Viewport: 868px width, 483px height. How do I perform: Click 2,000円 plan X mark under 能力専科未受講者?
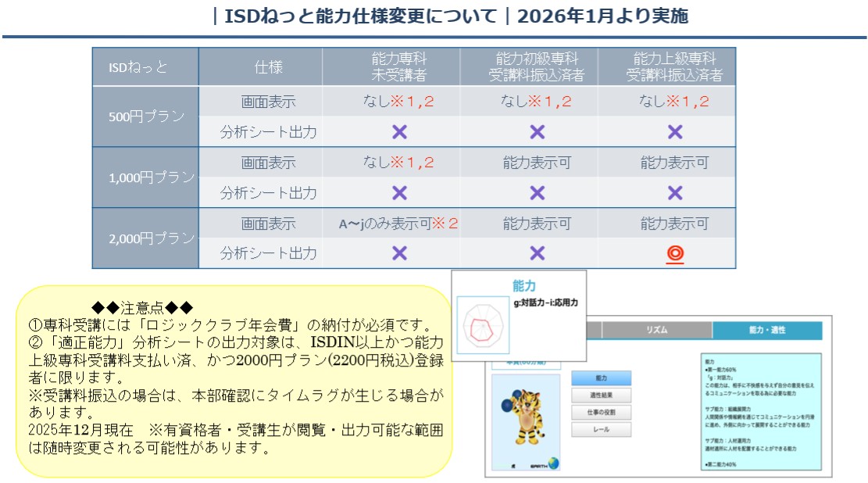pos(399,253)
